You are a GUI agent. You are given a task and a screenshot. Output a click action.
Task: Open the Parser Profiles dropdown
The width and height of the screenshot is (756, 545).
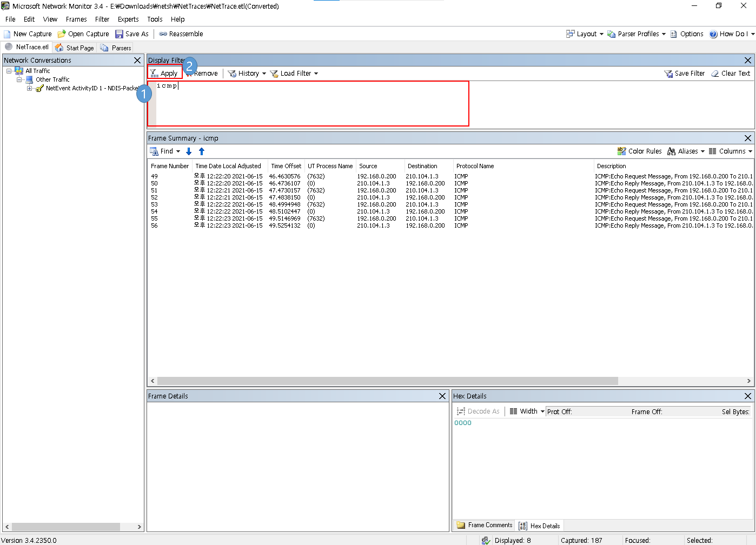point(636,34)
